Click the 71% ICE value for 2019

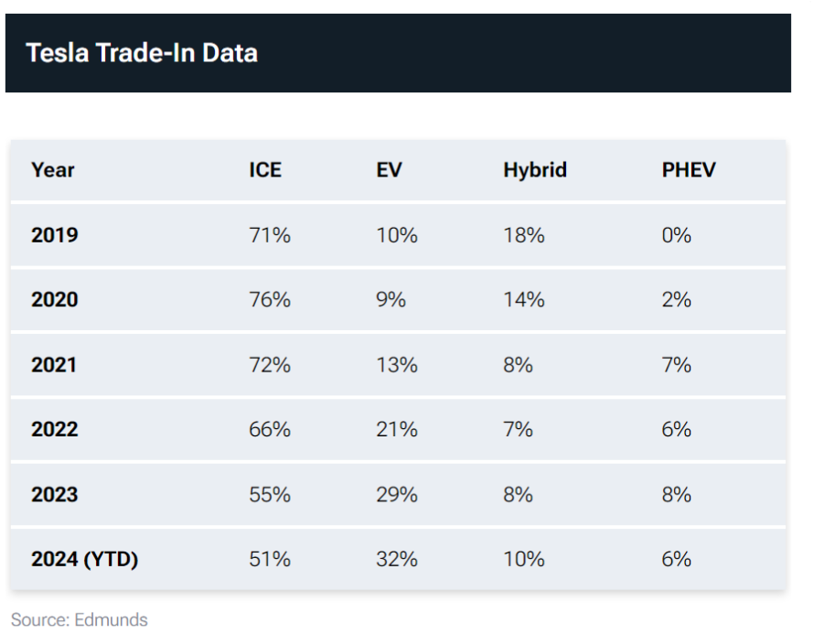point(270,235)
